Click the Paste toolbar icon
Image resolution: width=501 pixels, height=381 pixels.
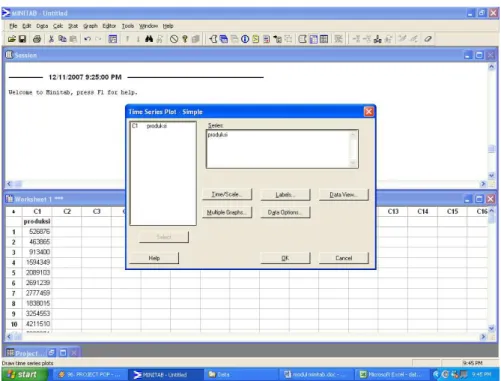click(73, 39)
